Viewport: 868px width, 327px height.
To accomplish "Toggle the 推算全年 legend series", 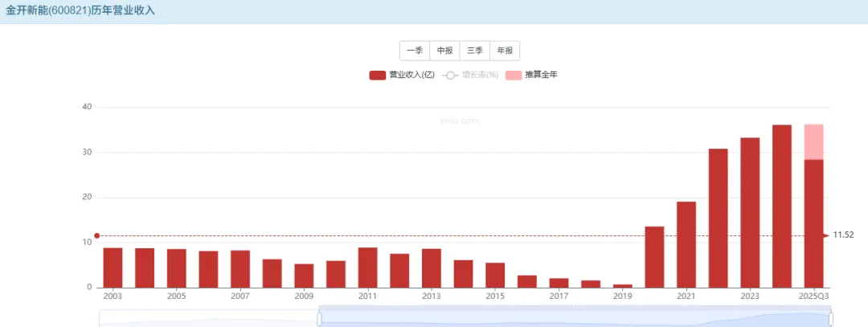I will coord(531,76).
